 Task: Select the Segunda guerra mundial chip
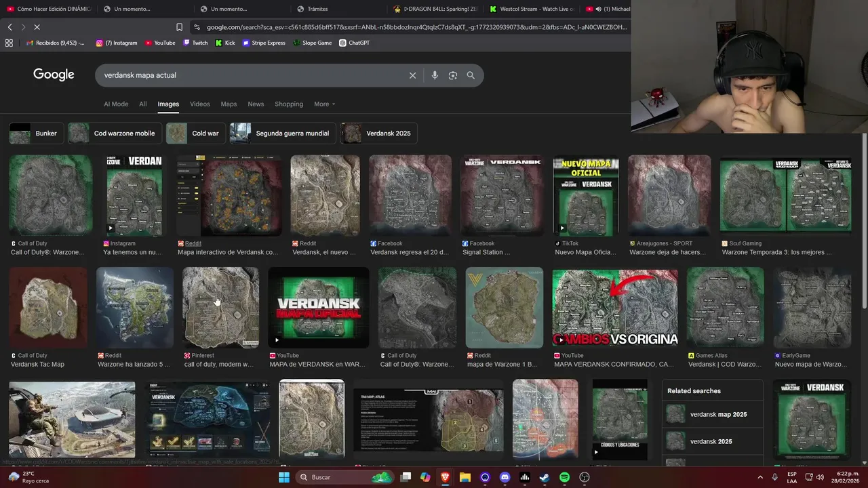click(283, 134)
